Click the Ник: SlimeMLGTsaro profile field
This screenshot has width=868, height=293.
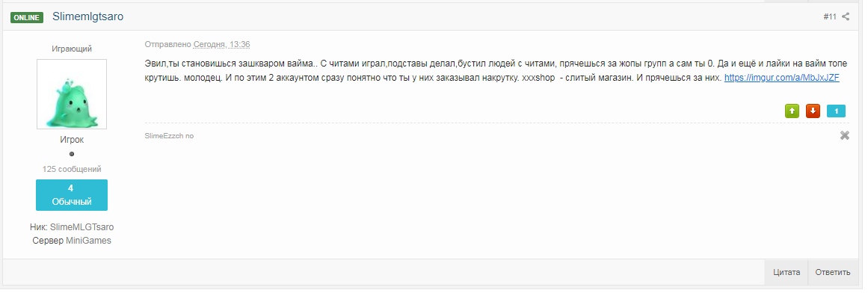click(72, 227)
